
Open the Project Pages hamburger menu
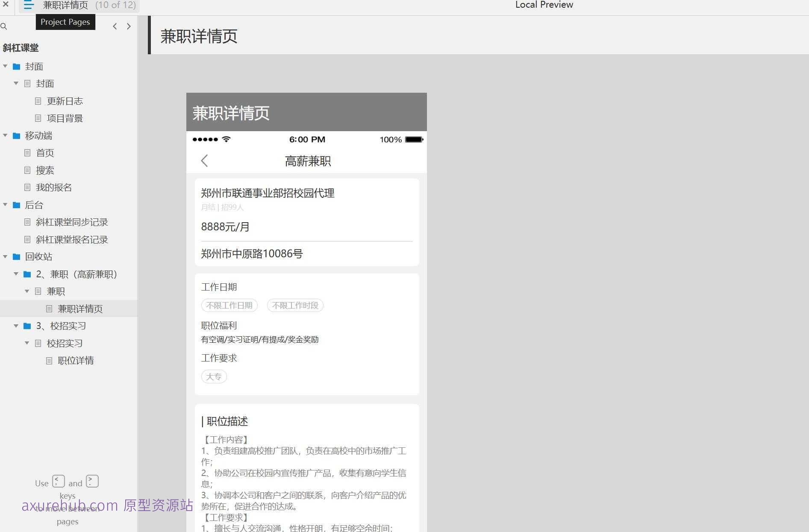click(28, 5)
